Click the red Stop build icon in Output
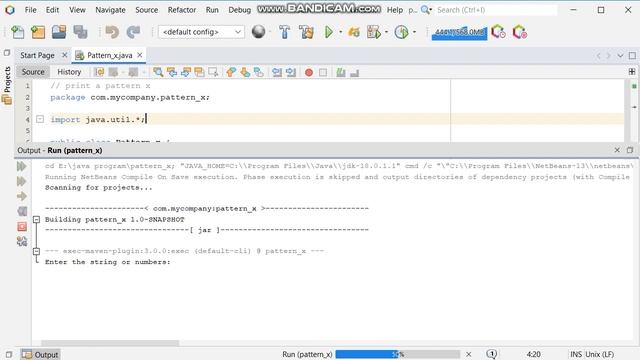The width and height of the screenshot is (640, 360). click(x=22, y=227)
